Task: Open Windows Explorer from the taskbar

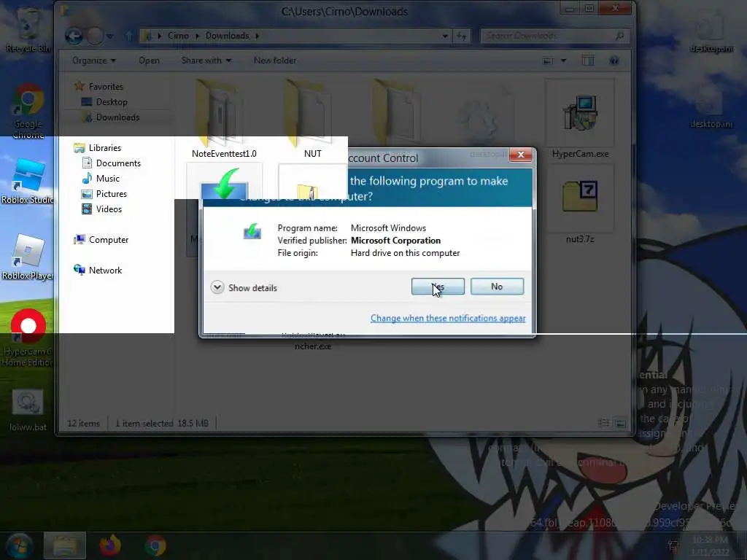Action: pos(65,545)
